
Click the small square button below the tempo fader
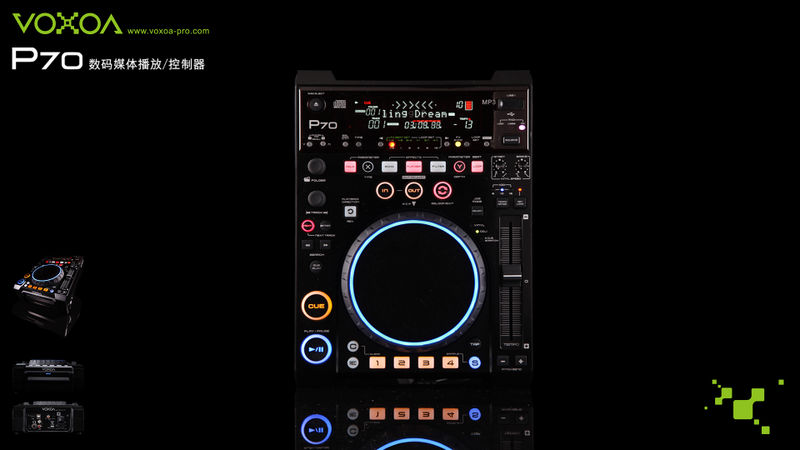click(526, 346)
